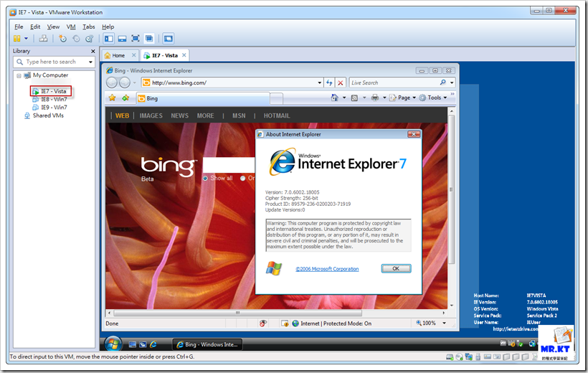Click the IE forward navigation button
The width and height of the screenshot is (588, 373).
(x=124, y=82)
